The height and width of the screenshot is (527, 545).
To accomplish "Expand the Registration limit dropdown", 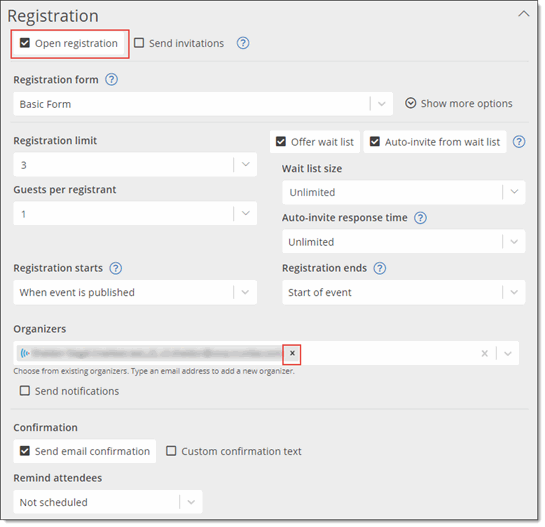I will [x=135, y=164].
